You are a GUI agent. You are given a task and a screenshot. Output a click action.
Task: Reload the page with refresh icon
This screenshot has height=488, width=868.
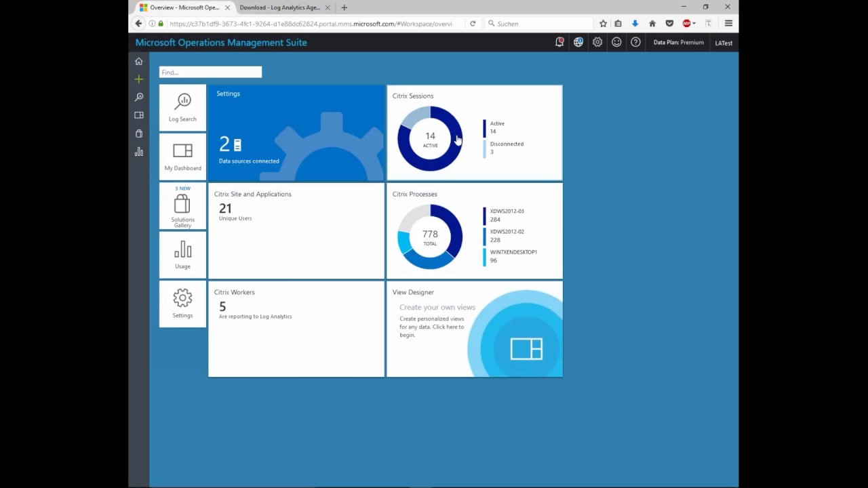[x=473, y=24]
